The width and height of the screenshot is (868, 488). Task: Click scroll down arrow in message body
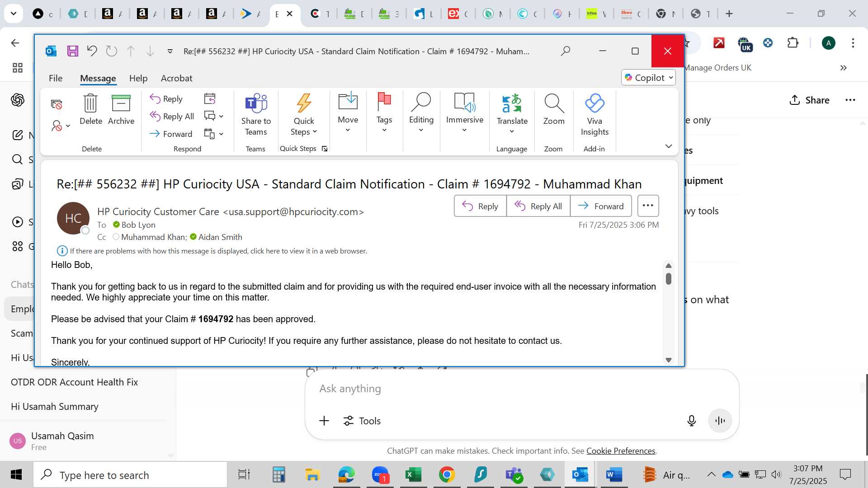pyautogui.click(x=669, y=360)
